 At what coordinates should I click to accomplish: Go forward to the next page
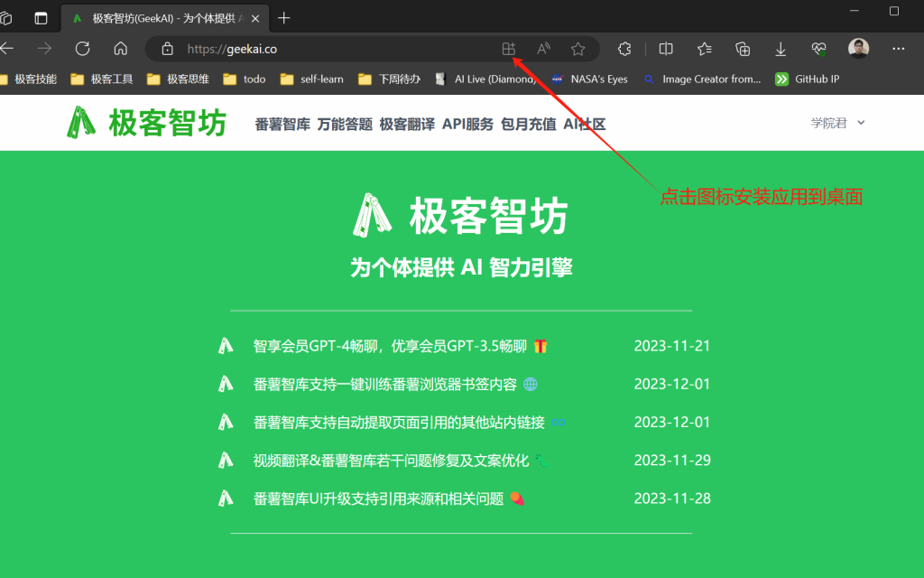pos(44,49)
